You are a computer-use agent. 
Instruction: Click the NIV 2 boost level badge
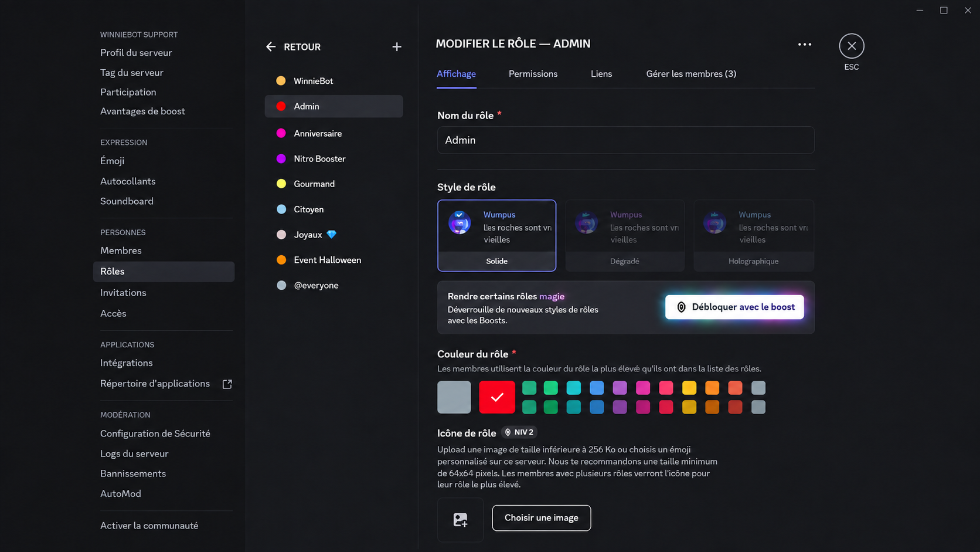click(519, 432)
